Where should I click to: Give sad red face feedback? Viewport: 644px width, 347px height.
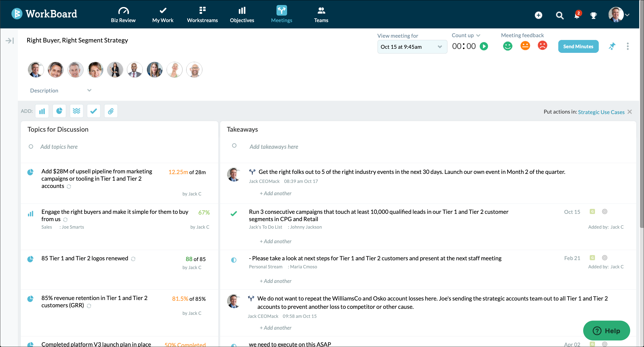pos(542,45)
